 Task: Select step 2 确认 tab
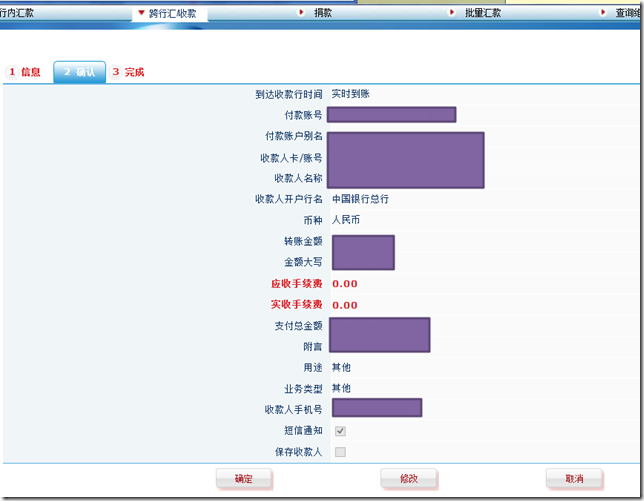80,72
